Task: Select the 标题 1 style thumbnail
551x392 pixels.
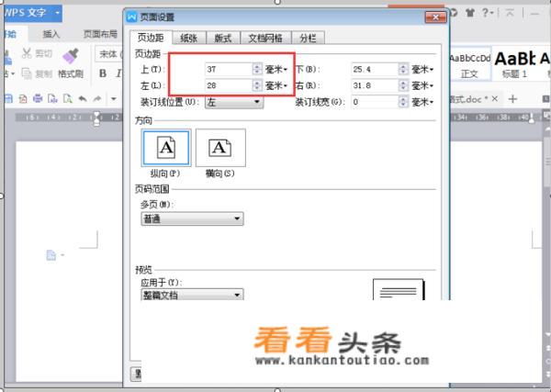Action: click(x=515, y=64)
